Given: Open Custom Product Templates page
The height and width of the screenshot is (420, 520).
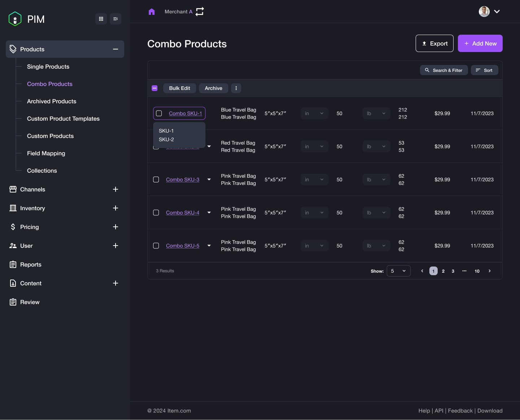Looking at the screenshot, I should tap(63, 118).
